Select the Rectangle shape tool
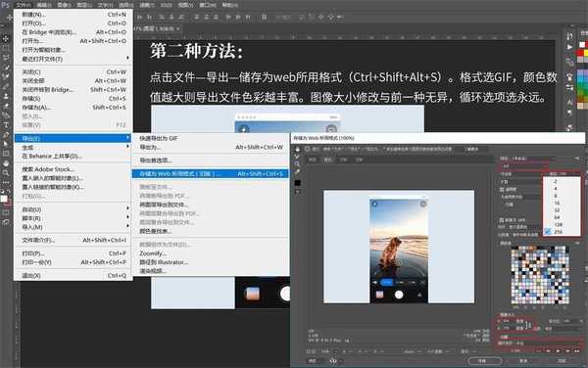The image size is (588, 368). pos(6,154)
